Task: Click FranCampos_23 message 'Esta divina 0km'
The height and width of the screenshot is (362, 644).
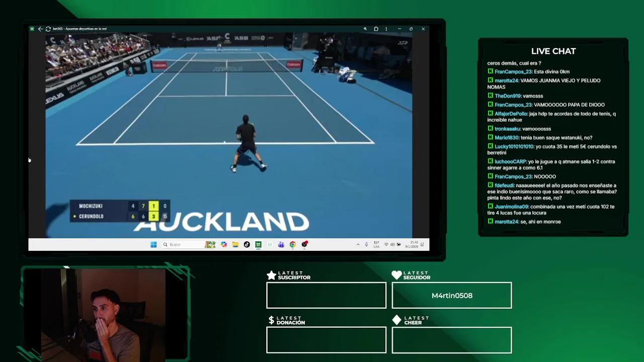Action: (551, 72)
